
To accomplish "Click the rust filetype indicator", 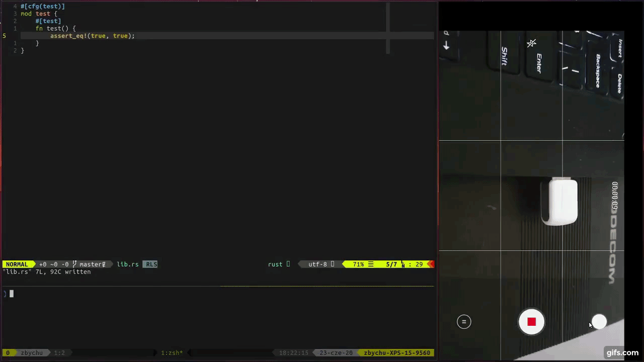I will 275,264.
